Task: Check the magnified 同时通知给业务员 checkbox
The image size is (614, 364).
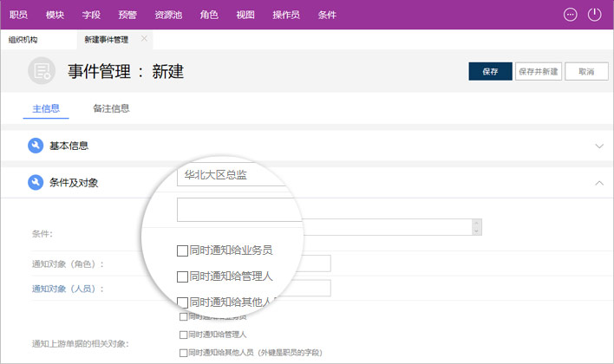Action: point(182,250)
